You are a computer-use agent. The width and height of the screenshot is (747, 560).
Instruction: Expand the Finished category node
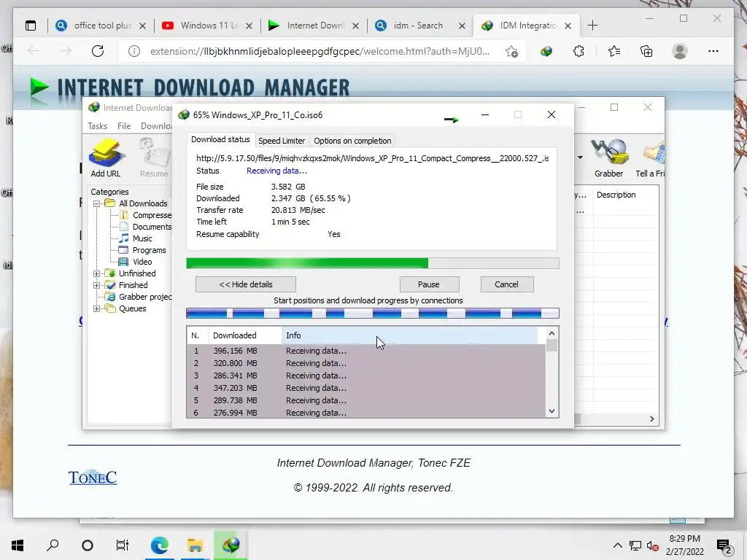coord(97,285)
